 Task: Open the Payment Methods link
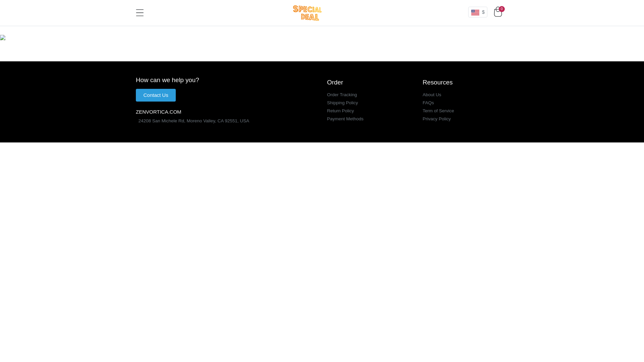pyautogui.click(x=345, y=119)
